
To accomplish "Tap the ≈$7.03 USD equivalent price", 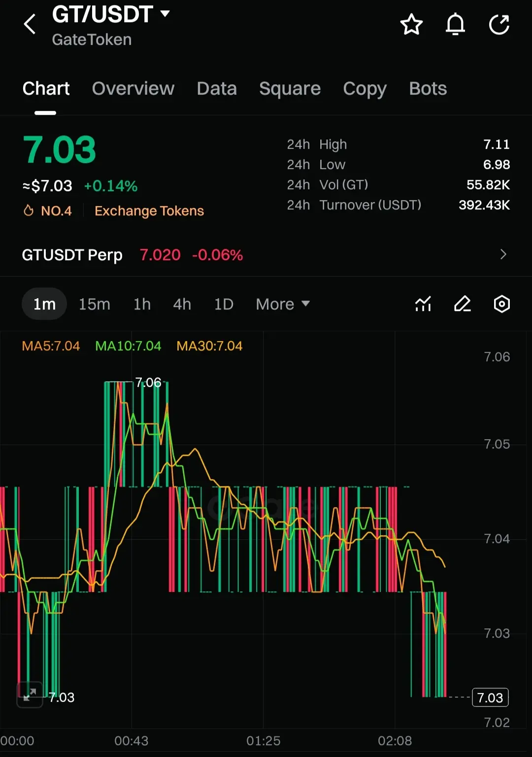I will coord(47,186).
